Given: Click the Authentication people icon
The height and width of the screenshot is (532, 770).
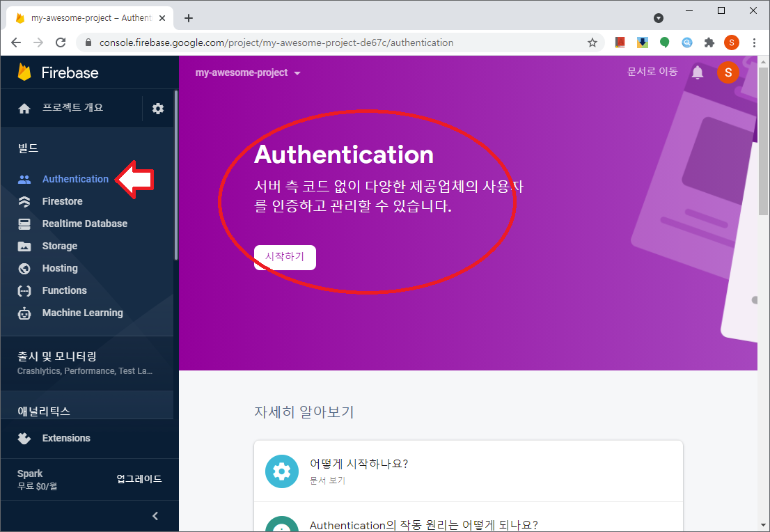Looking at the screenshot, I should (x=24, y=179).
